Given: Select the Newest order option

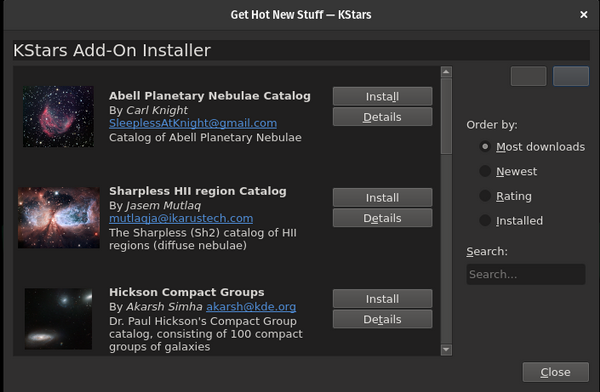Looking at the screenshot, I should (x=508, y=171).
